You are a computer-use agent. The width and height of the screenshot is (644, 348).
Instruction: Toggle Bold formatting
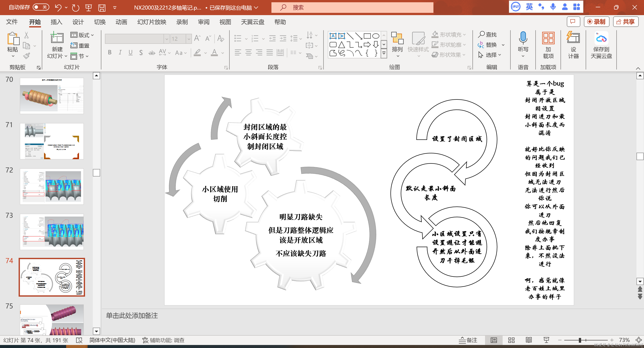point(110,52)
